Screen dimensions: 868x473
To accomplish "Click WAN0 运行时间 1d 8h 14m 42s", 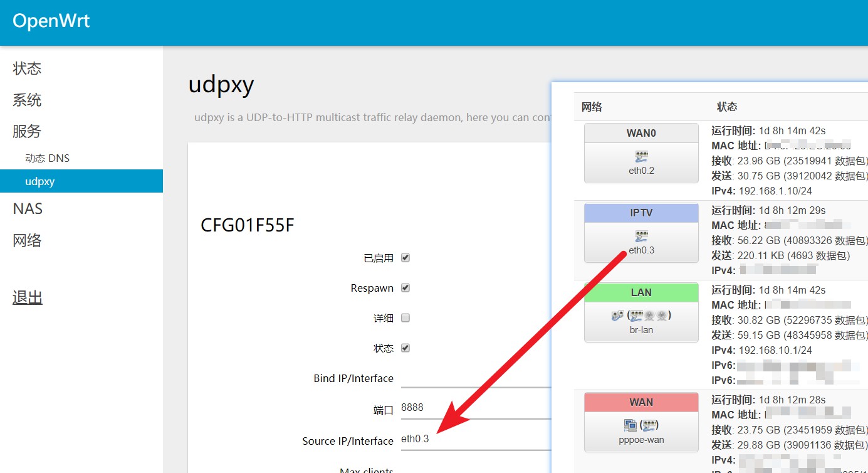I will [769, 130].
